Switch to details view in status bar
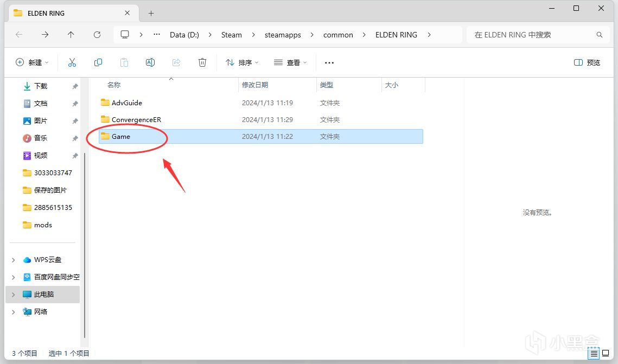The width and height of the screenshot is (618, 364). [594, 353]
